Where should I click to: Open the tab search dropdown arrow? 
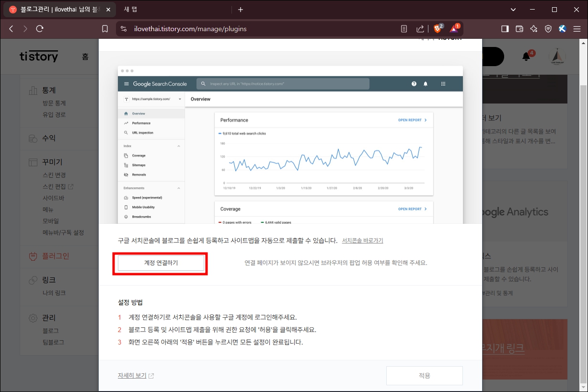point(513,10)
